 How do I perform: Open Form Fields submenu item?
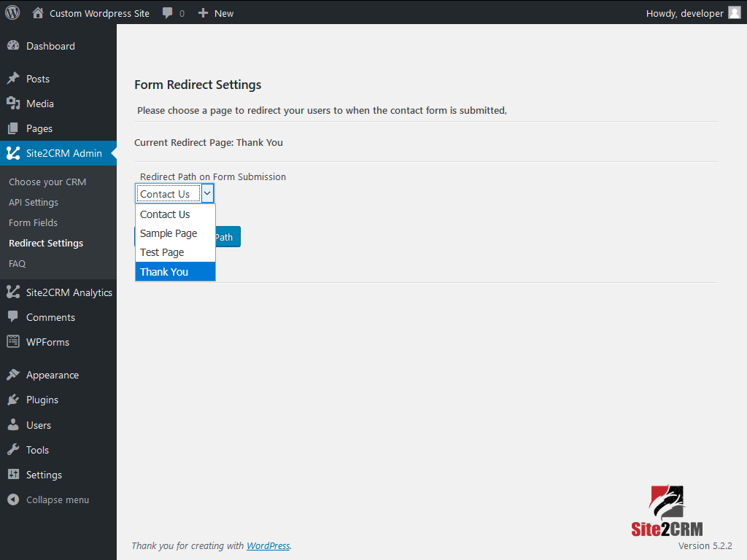tap(33, 223)
